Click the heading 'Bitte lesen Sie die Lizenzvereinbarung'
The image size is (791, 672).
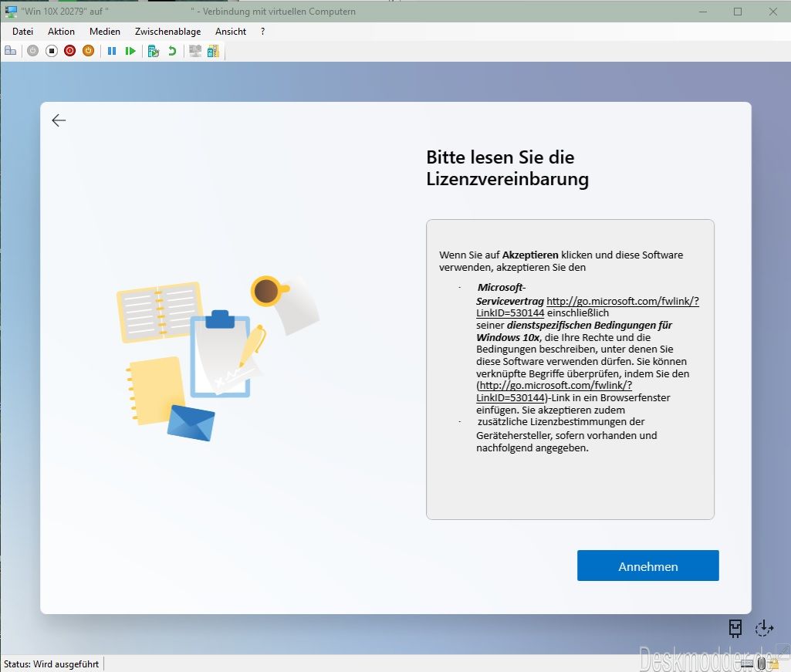coord(508,168)
